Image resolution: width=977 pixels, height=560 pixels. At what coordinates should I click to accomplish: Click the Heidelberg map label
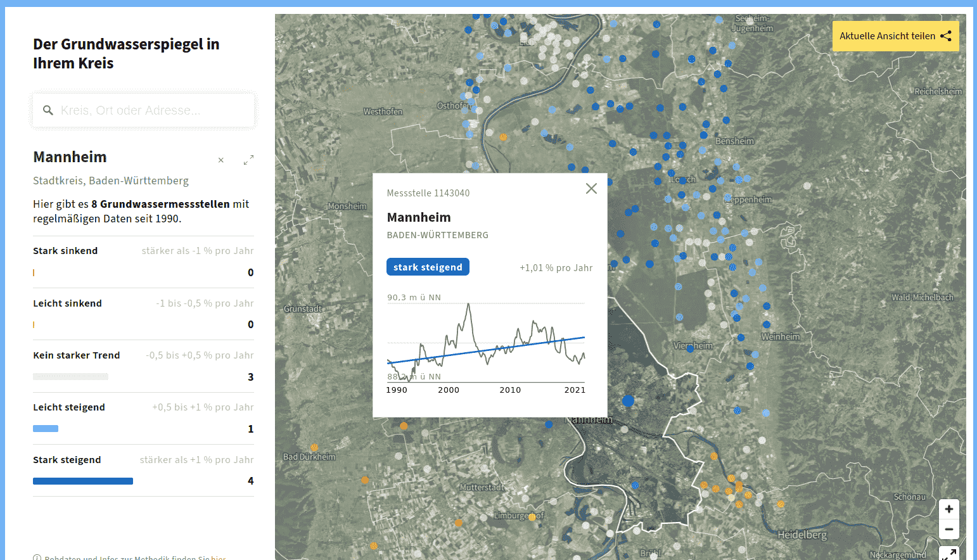point(802,535)
